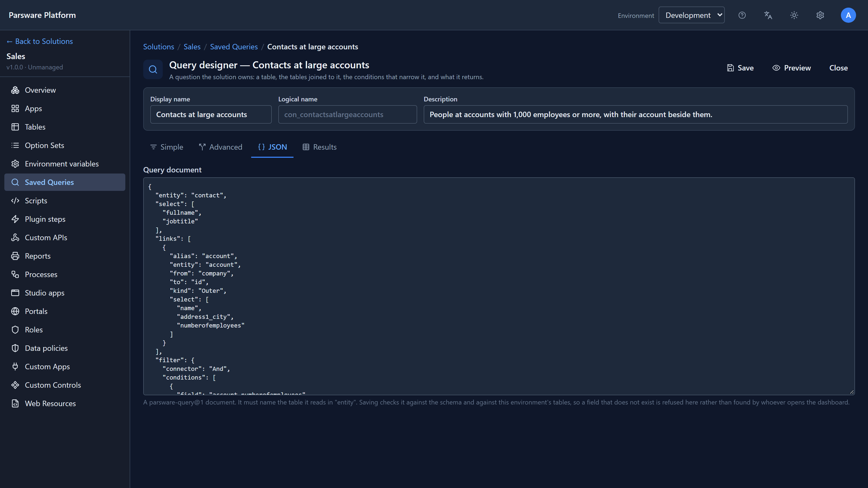The width and height of the screenshot is (868, 488).
Task: Grab the query editor resize handle
Action: pyautogui.click(x=851, y=392)
